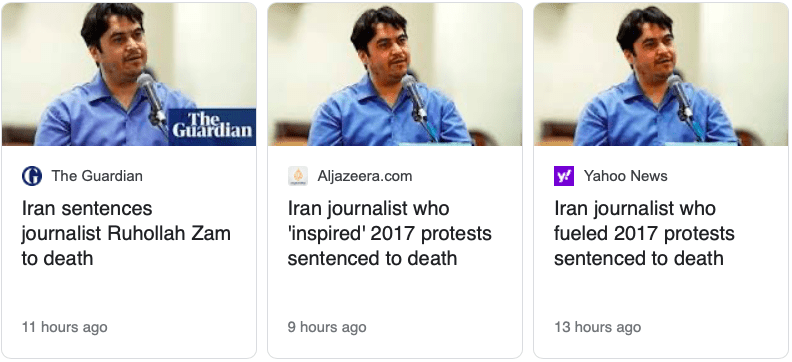
Task: Click the '9 hours ago' timestamp
Action: [x=327, y=327]
